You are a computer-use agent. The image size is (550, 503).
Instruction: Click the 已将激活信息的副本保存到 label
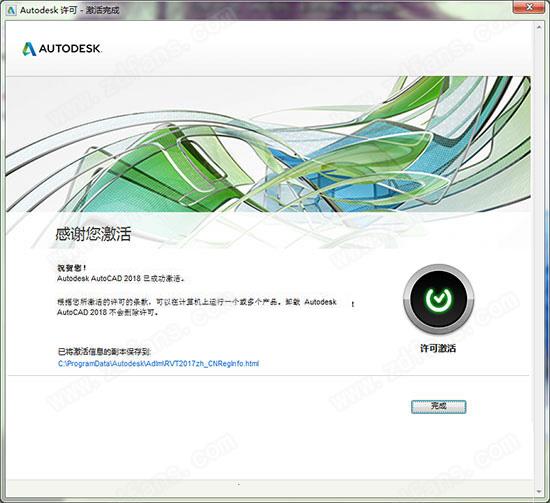pos(104,351)
